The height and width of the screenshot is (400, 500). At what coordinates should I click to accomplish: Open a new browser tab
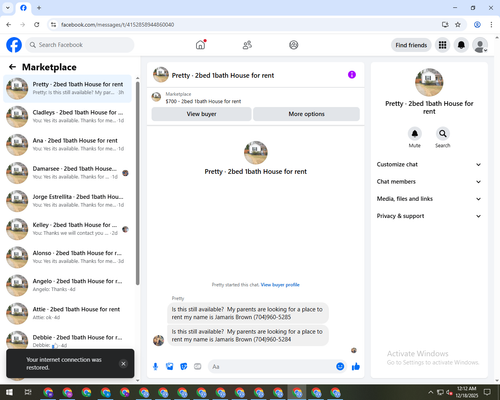click(x=39, y=8)
